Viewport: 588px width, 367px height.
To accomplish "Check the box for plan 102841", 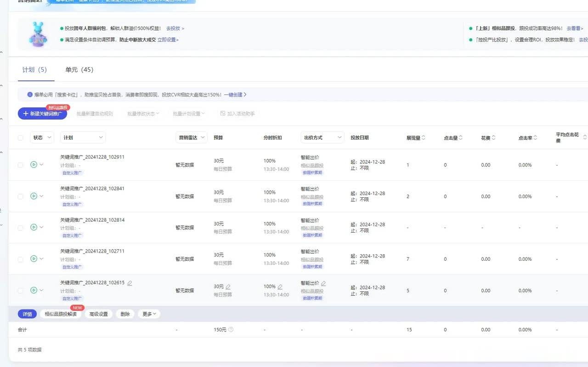I will click(x=20, y=196).
